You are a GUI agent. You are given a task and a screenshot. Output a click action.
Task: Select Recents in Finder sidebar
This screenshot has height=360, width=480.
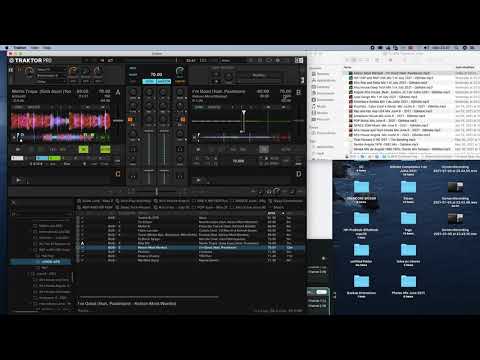point(320,74)
